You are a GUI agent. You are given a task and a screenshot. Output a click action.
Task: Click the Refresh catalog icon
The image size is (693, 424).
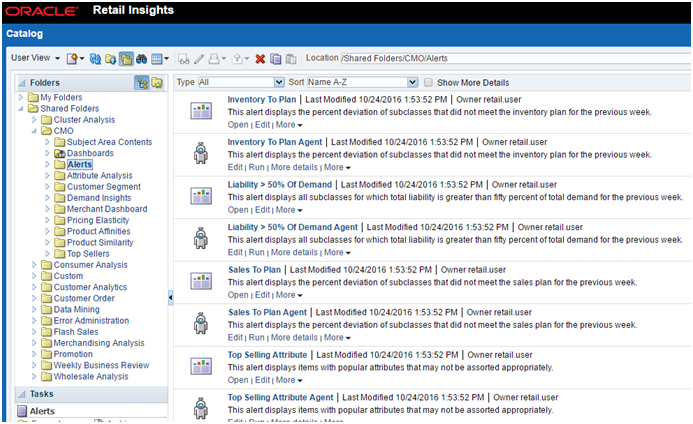coord(95,58)
